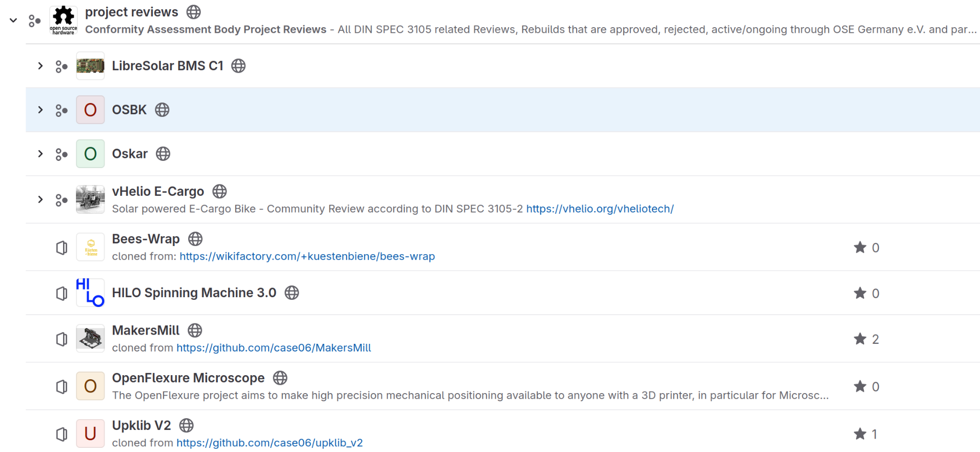
Task: Follow the wikifactory bees-wrap source link
Action: [307, 256]
